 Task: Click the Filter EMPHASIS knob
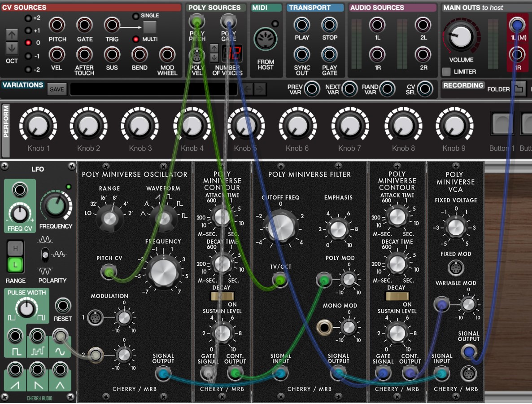click(338, 229)
